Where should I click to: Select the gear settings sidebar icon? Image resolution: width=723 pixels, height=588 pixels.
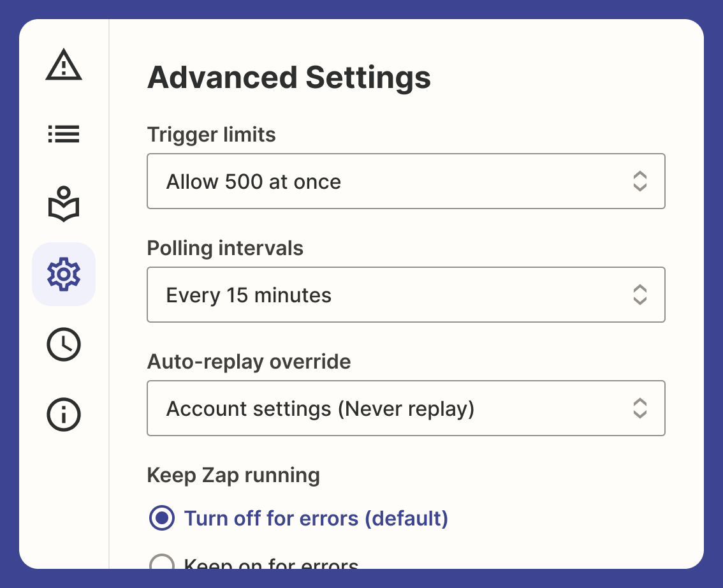[x=64, y=274]
